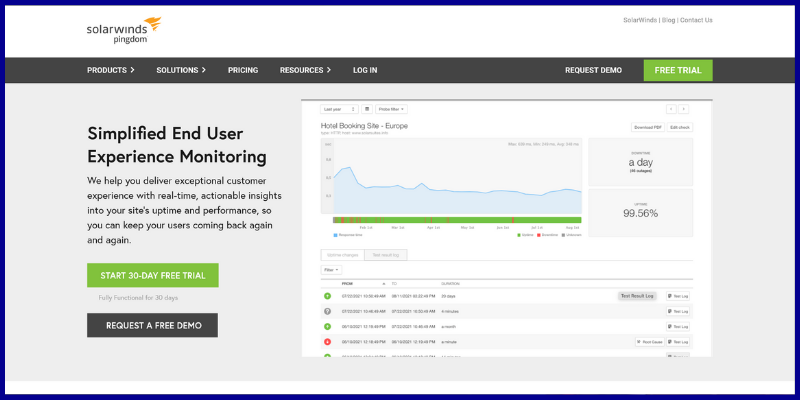800x400 pixels.
Task: Open Test Log for a month row
Action: tap(678, 327)
